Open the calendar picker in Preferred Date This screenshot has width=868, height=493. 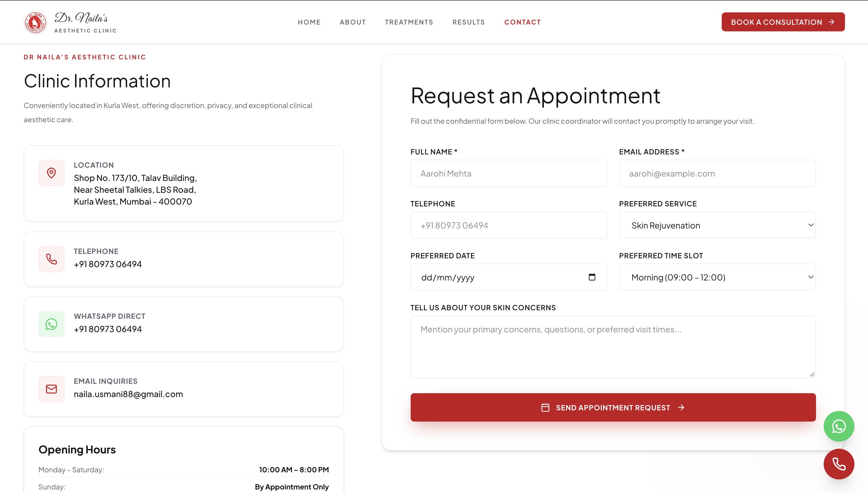[x=591, y=277]
